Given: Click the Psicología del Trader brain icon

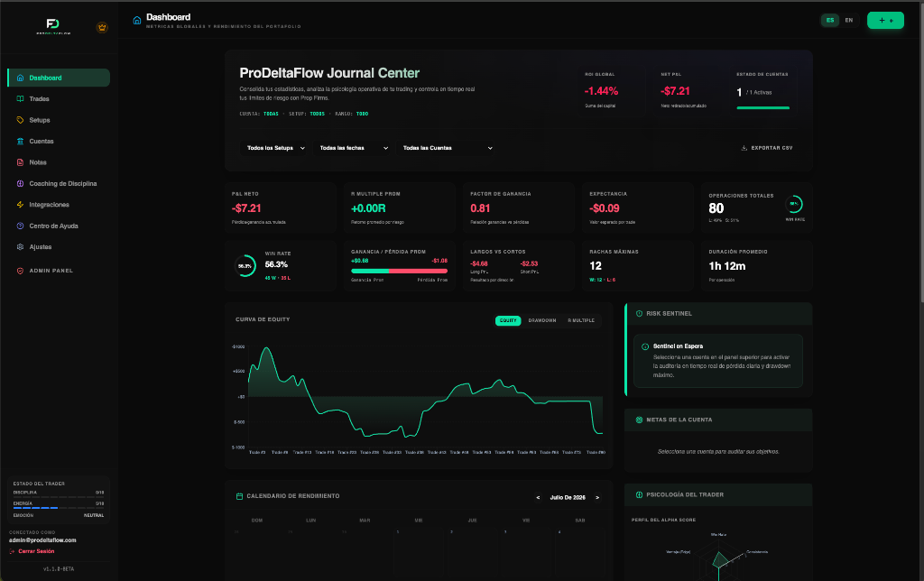Looking at the screenshot, I should 639,494.
